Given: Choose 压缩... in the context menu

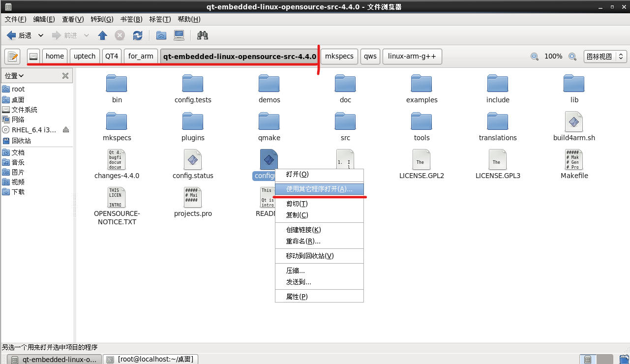Looking at the screenshot, I should click(319, 271).
